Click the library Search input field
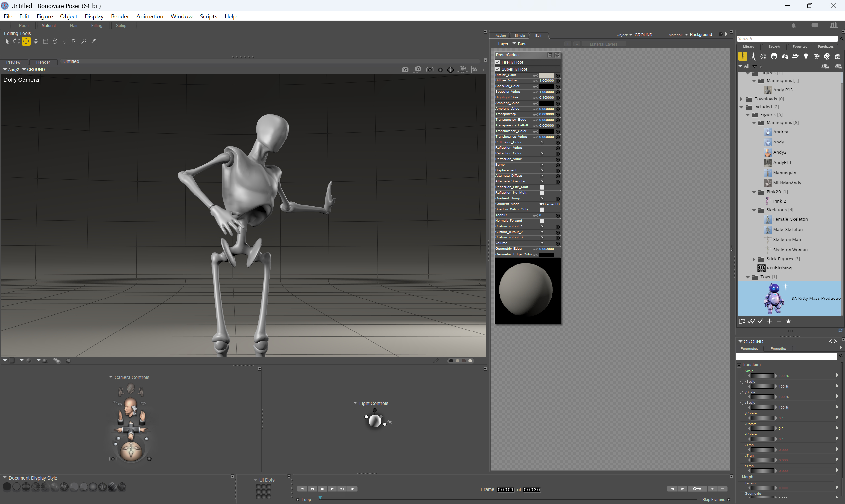This screenshot has height=504, width=845. 787,38
